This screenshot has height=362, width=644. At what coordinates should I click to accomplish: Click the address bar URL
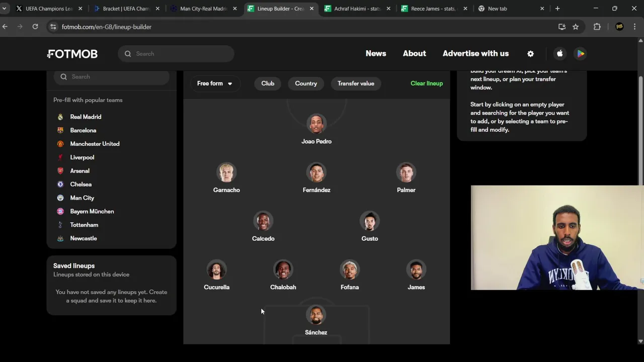coord(107,27)
